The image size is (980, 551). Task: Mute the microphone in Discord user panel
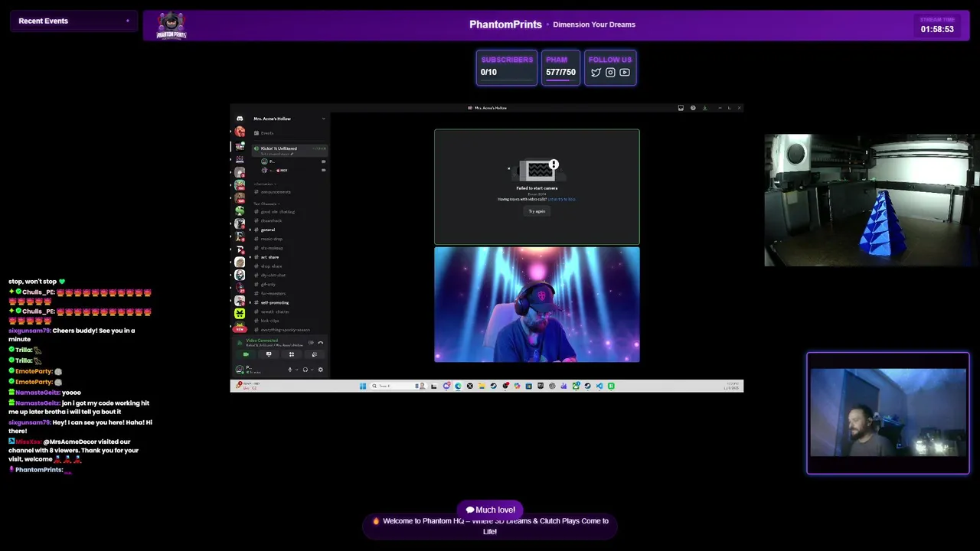[290, 370]
